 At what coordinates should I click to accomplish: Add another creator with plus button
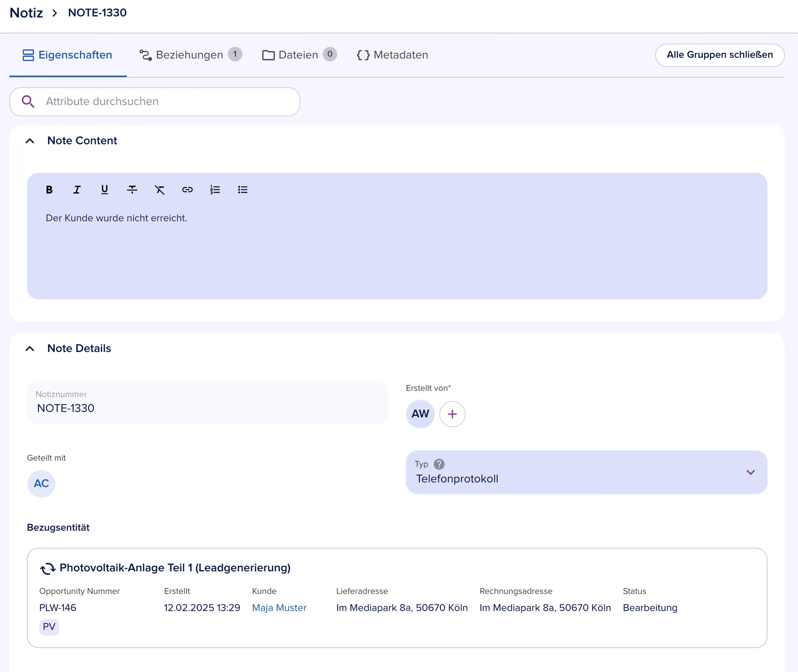pyautogui.click(x=452, y=414)
